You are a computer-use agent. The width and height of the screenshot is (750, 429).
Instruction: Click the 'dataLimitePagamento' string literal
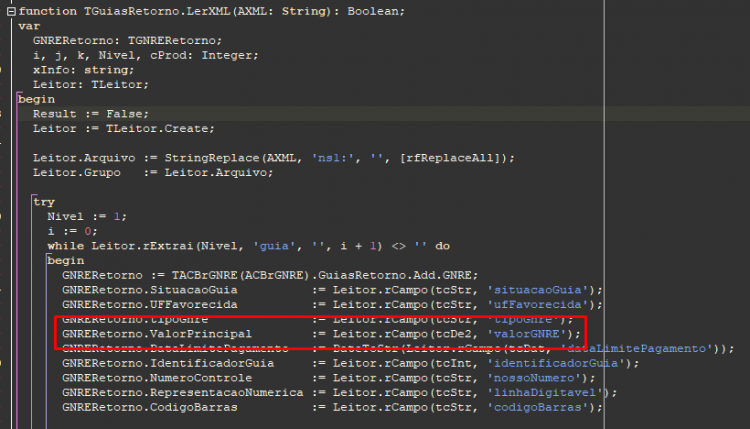[637, 349]
